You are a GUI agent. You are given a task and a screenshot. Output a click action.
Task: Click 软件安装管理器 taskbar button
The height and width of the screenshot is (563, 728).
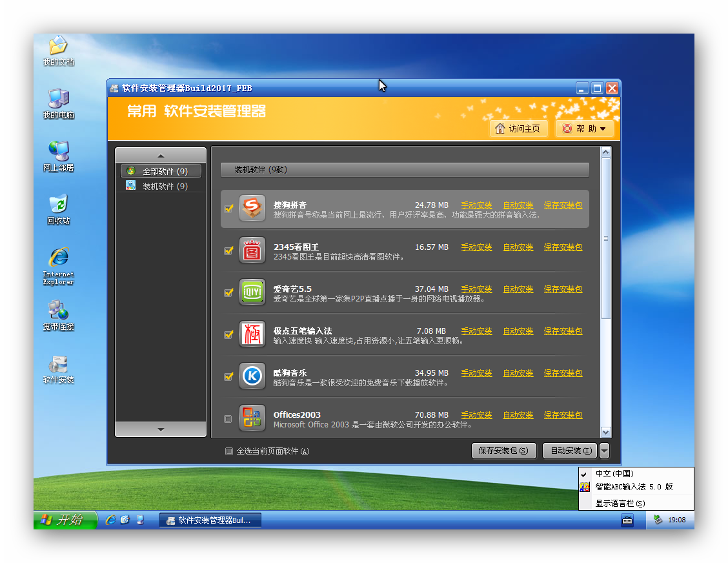click(210, 520)
